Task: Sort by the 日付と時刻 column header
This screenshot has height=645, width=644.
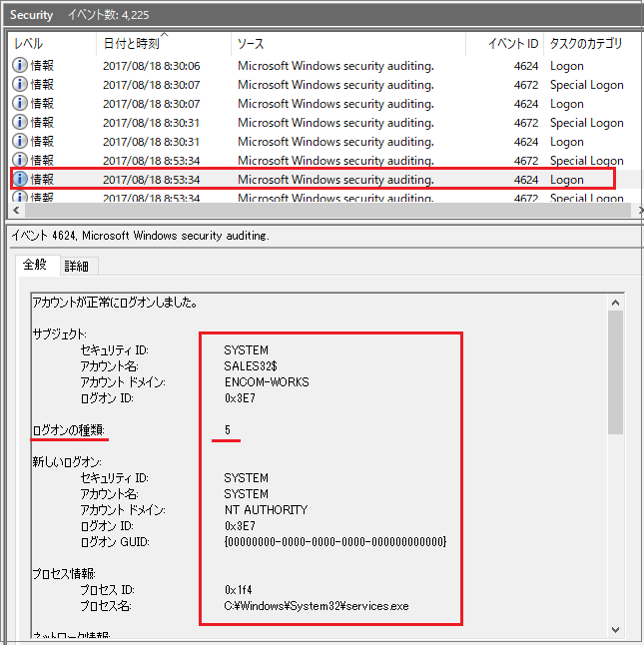Action: tap(164, 43)
